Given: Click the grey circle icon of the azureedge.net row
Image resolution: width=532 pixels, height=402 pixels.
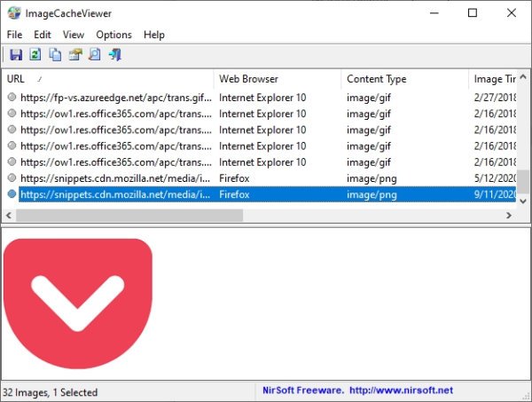Looking at the screenshot, I should [x=12, y=97].
